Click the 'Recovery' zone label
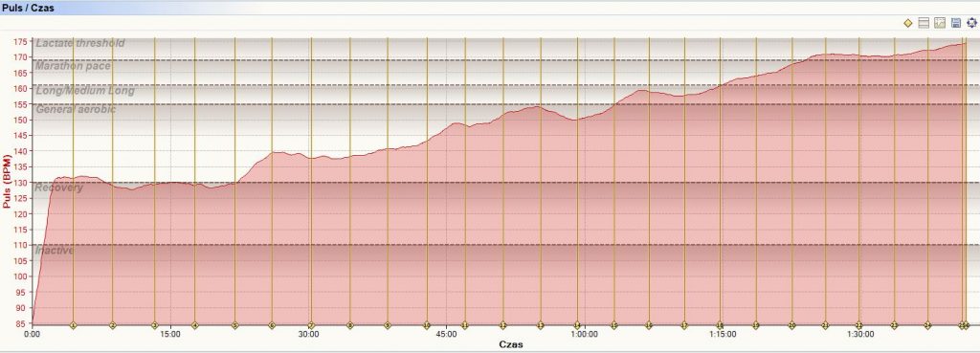Viewport: 980px width, 353px height. 58,188
